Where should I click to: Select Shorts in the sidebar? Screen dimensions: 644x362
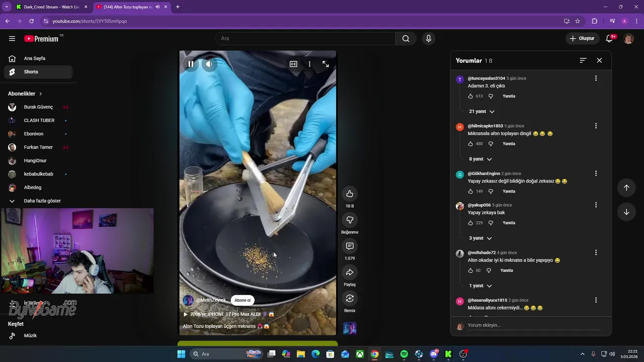click(38, 72)
